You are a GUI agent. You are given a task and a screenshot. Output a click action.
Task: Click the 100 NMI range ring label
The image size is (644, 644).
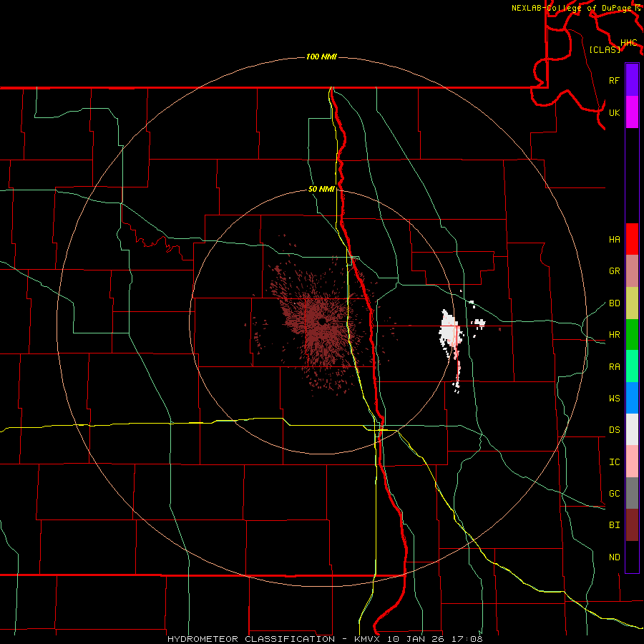click(x=321, y=57)
